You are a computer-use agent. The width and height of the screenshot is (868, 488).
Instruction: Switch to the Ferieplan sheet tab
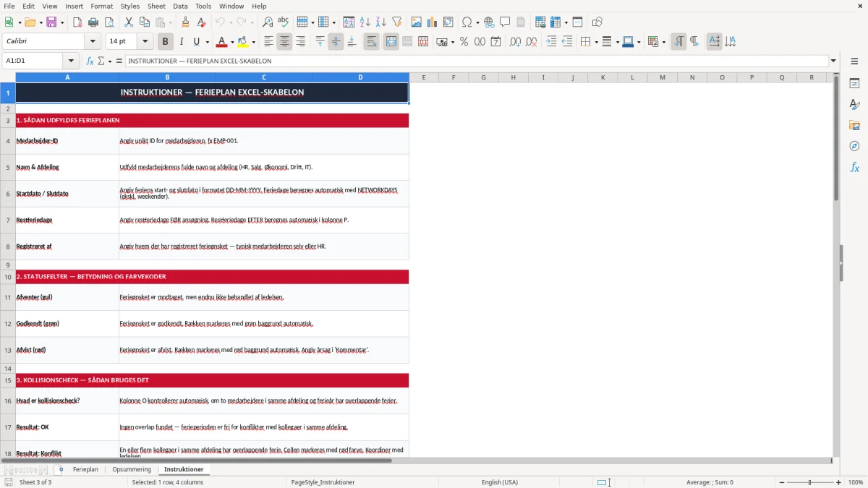point(85,470)
